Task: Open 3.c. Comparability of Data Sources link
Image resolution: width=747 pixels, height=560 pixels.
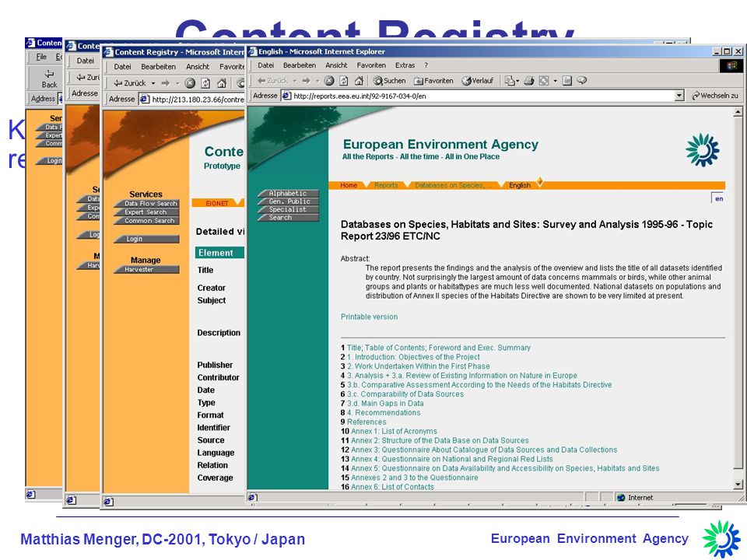Action: [405, 394]
